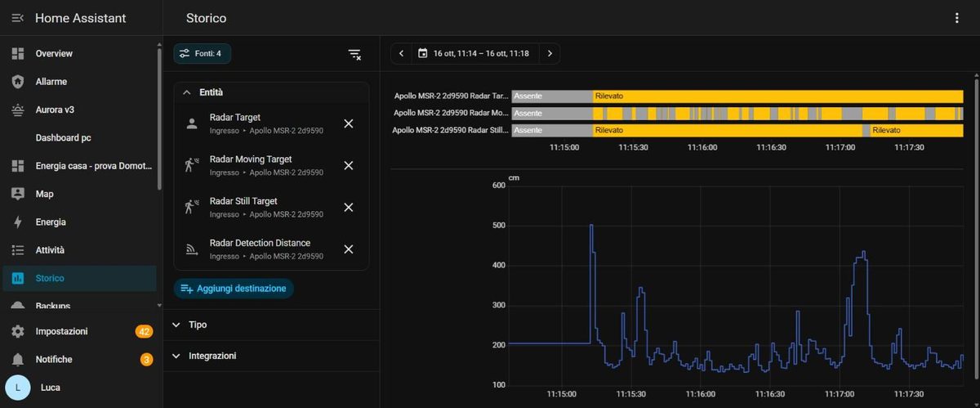
Task: Click the Overview grid icon
Action: click(18, 53)
